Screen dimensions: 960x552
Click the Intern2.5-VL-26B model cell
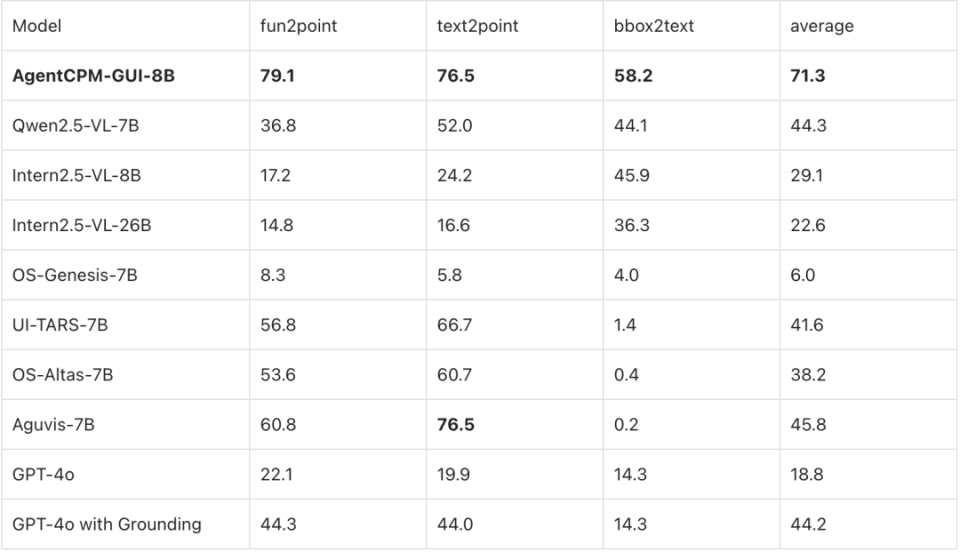81,225
